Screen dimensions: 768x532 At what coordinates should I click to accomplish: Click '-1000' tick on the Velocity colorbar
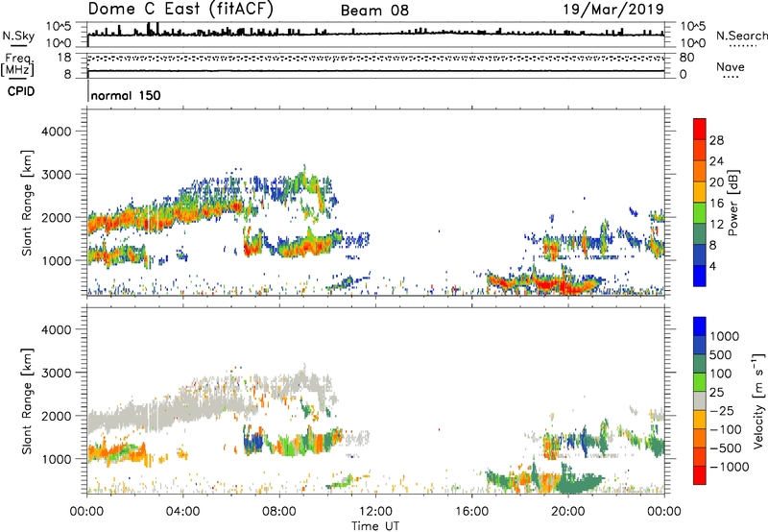730,467
